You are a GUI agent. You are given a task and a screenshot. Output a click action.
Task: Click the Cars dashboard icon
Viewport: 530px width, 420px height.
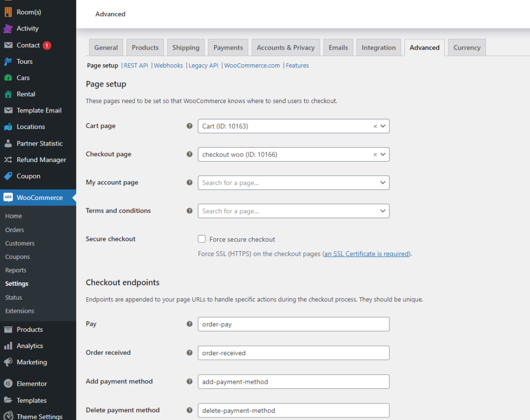click(8, 78)
